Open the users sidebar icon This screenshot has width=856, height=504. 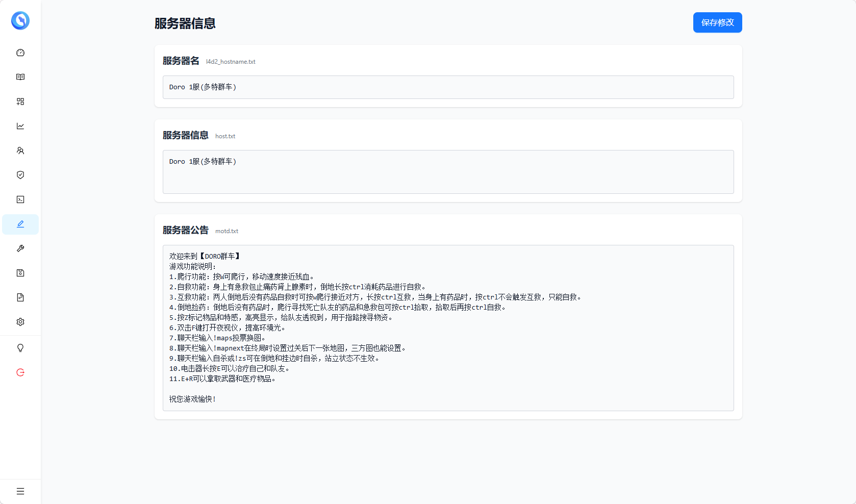(20, 150)
